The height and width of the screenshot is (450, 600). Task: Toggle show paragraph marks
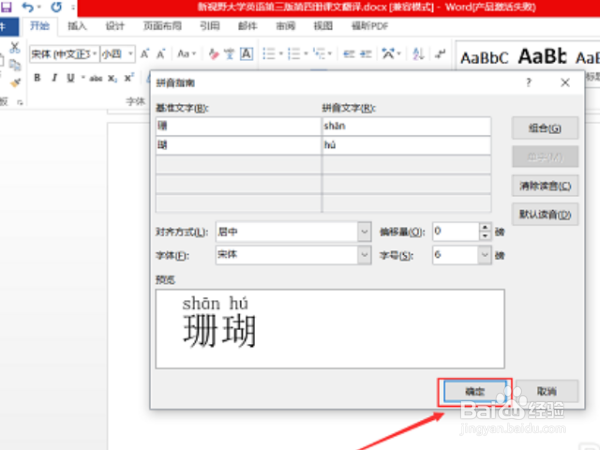click(x=440, y=54)
